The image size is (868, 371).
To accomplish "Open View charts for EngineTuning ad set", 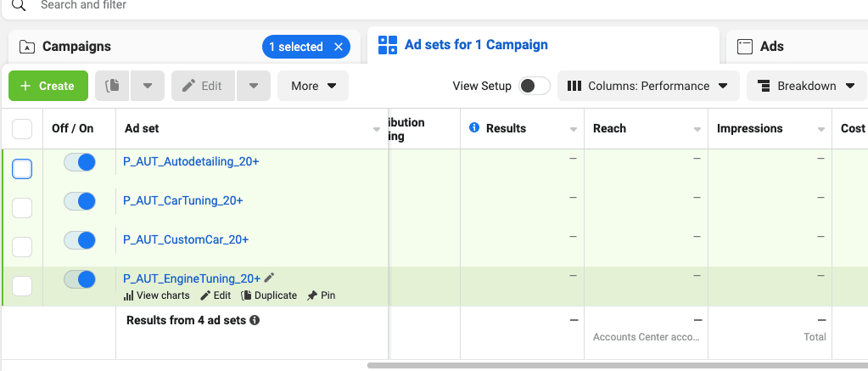I will 157,295.
